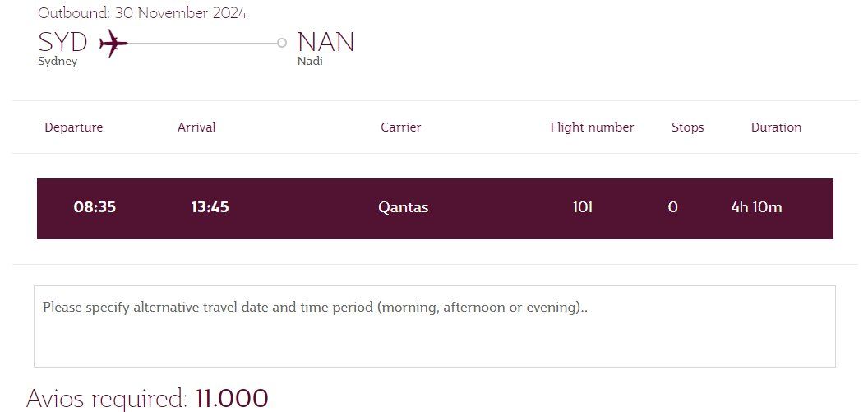868x412 pixels.
Task: Click the Qantas carrier name
Action: tap(403, 208)
